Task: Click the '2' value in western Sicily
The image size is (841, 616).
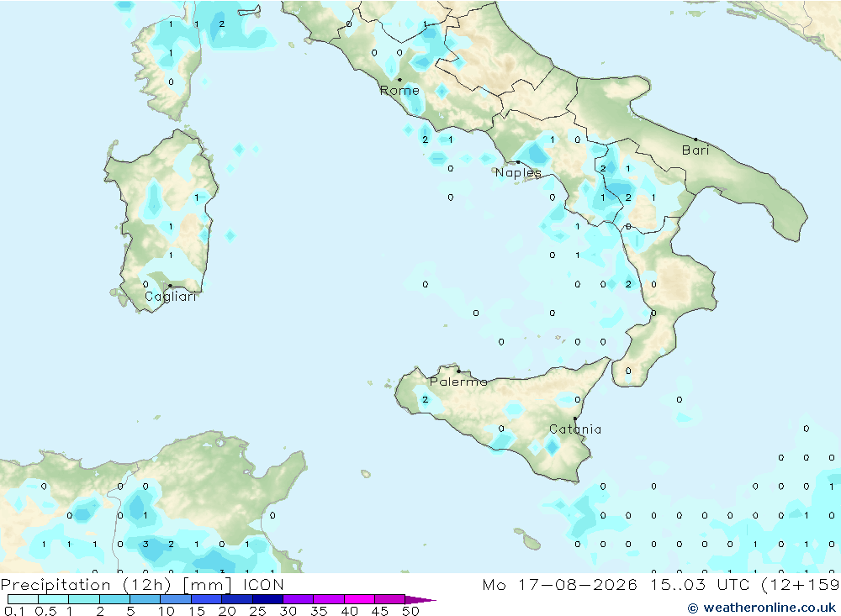Action: pyautogui.click(x=426, y=400)
